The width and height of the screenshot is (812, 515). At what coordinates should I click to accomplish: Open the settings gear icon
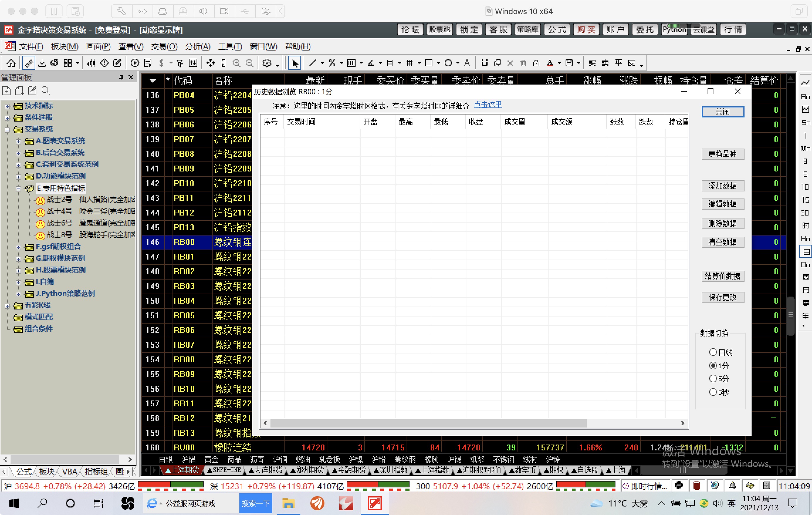tap(267, 63)
